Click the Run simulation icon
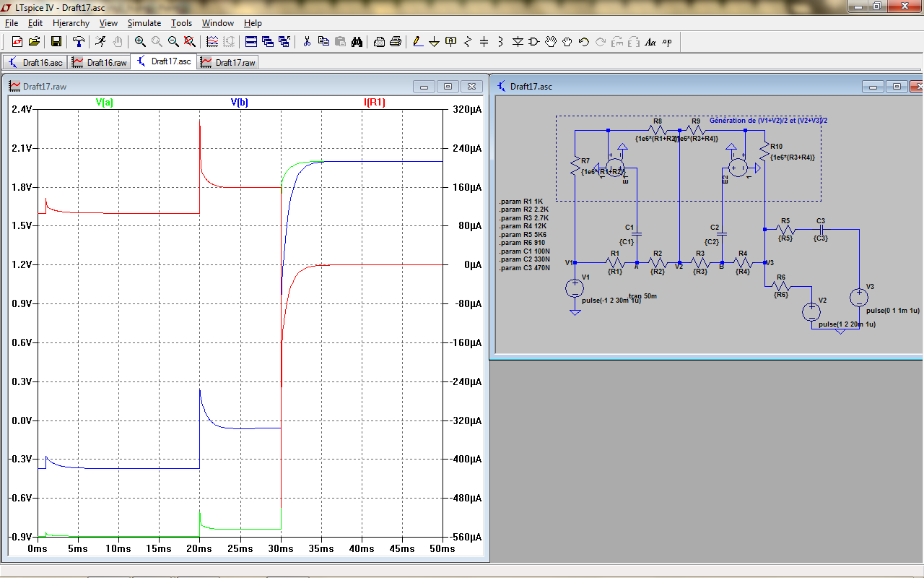Image resolution: width=924 pixels, height=578 pixels. (x=100, y=42)
